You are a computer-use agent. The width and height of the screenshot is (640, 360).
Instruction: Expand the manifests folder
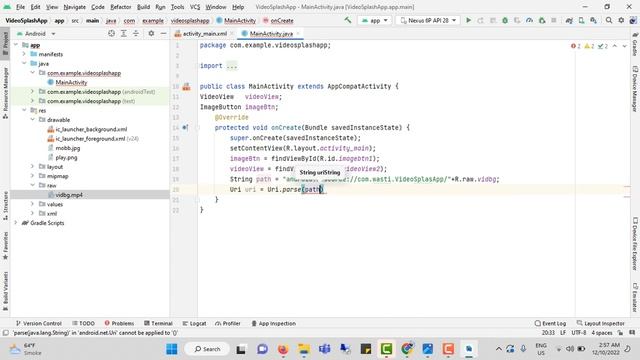(x=24, y=54)
